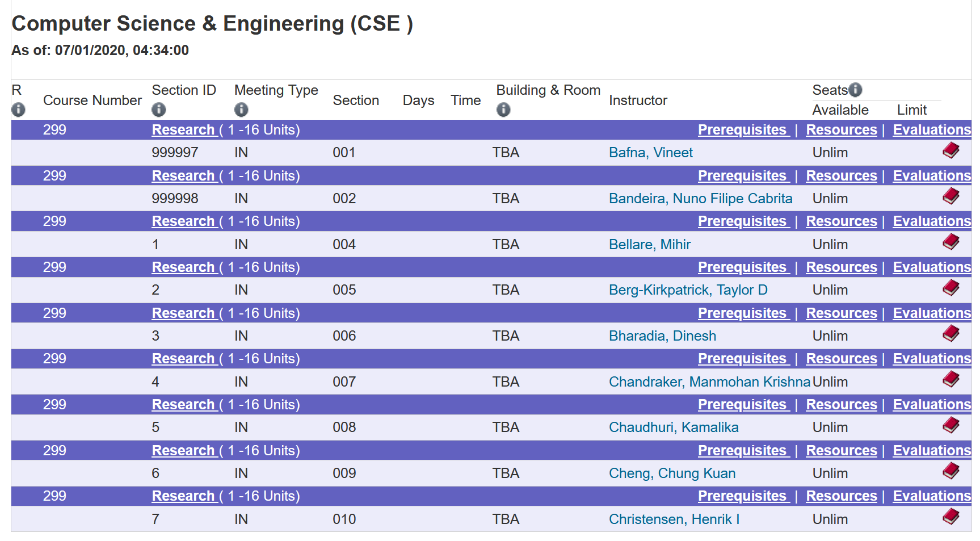Open instructor link Christensen, Henrik I
980x541 pixels.
[x=674, y=519]
